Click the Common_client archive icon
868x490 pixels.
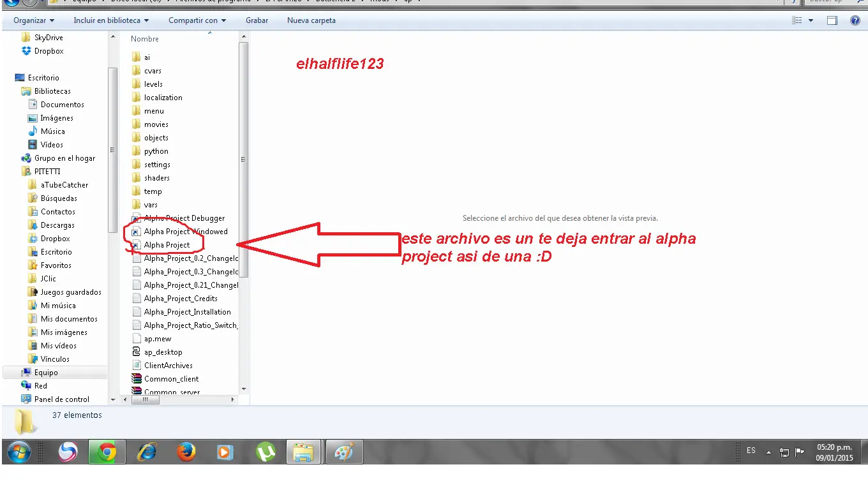[136, 379]
